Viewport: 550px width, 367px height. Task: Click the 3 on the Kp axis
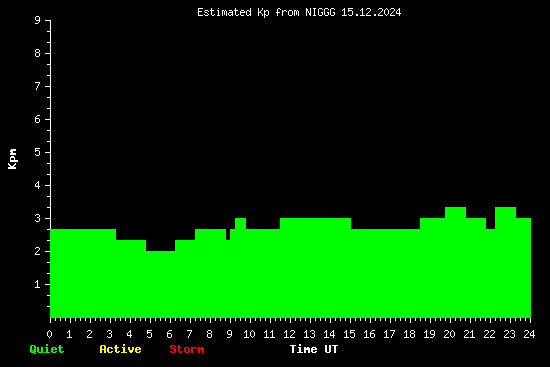(38, 218)
